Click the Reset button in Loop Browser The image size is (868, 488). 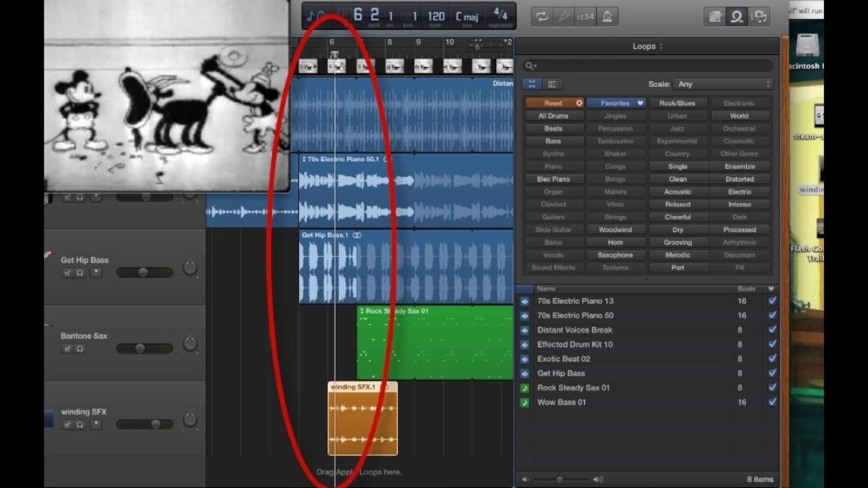(554, 102)
